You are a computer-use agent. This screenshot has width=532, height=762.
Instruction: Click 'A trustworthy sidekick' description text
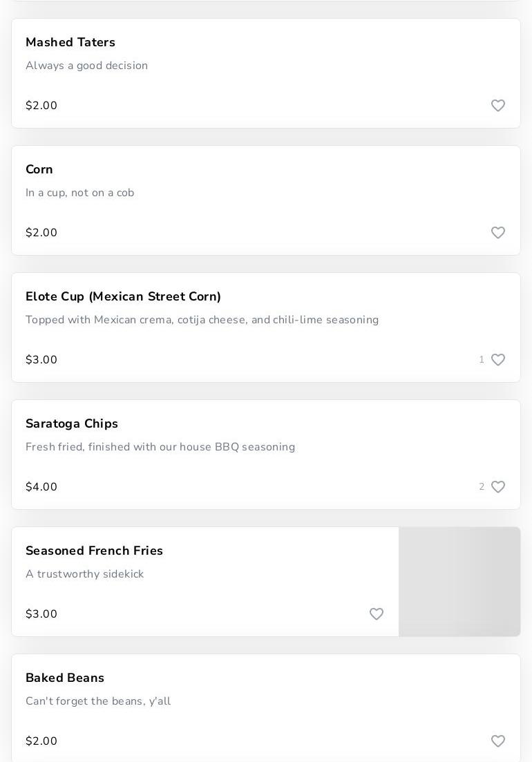click(x=84, y=575)
